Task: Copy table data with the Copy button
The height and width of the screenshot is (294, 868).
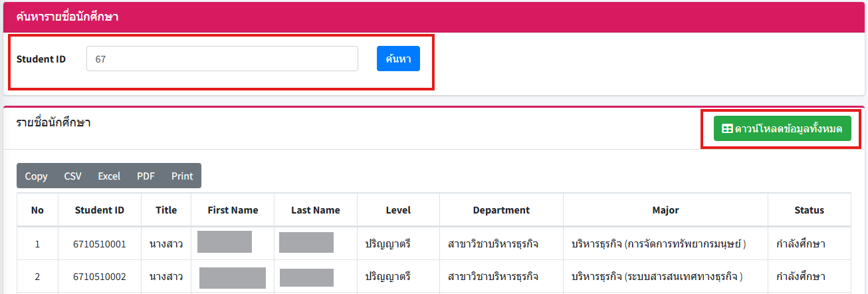Action: pos(36,176)
